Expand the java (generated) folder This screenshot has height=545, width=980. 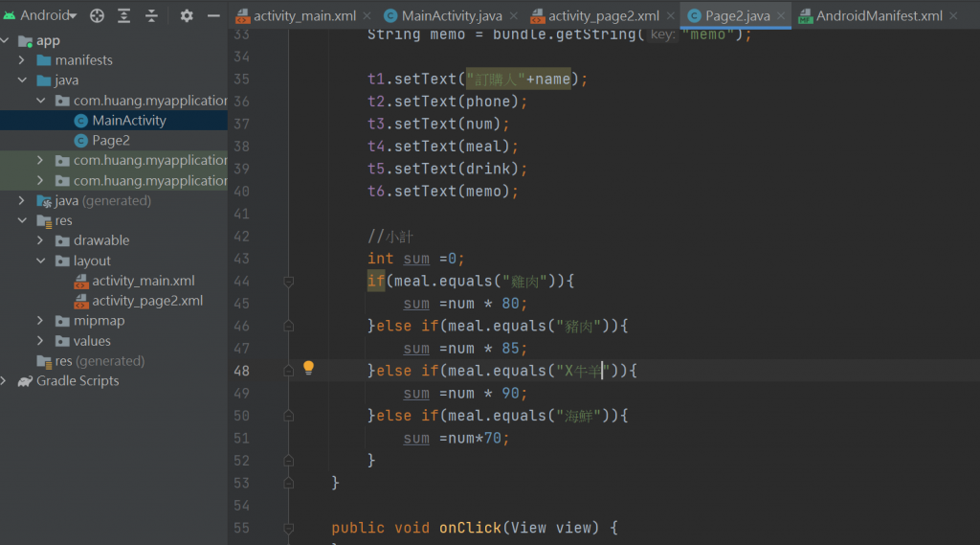click(22, 200)
